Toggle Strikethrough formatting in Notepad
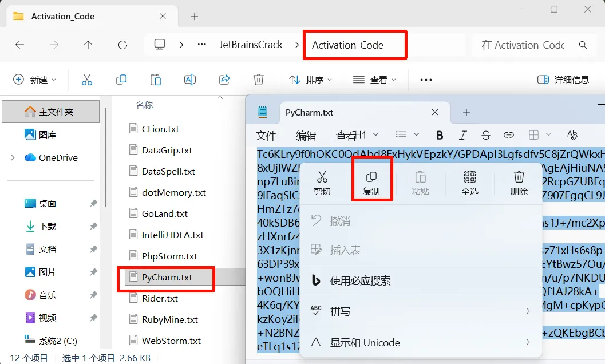The height and width of the screenshot is (364, 605). pyautogui.click(x=486, y=135)
